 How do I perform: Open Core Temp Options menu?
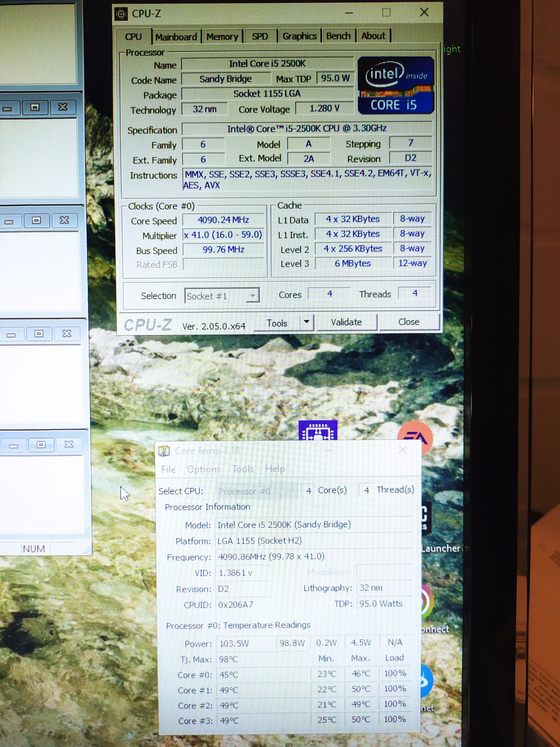point(203,469)
